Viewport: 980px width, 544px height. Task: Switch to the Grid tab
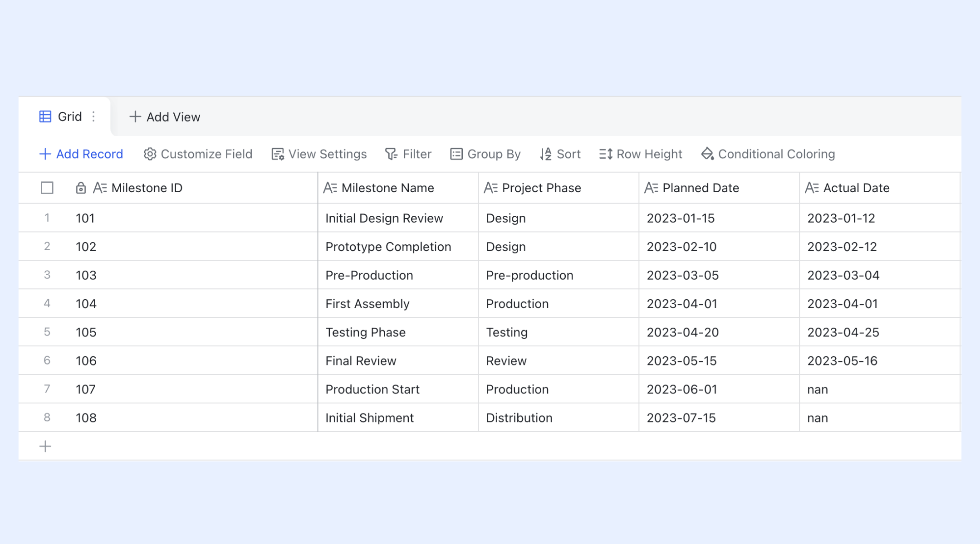(64, 117)
